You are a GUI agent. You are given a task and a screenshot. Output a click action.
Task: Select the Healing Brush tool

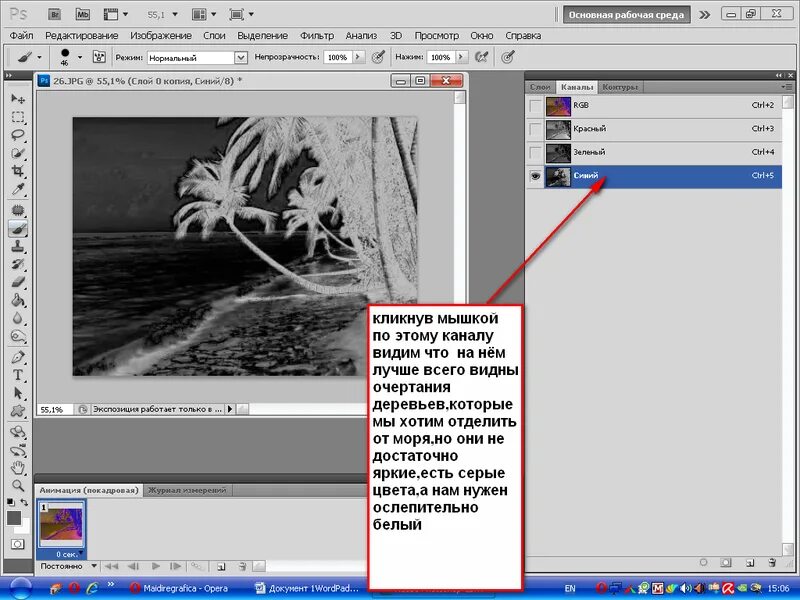18,210
